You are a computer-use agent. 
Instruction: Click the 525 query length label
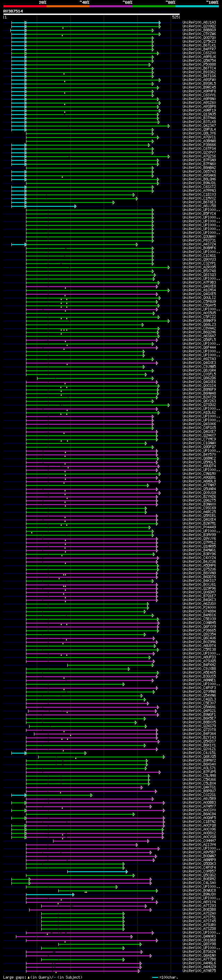click(175, 17)
